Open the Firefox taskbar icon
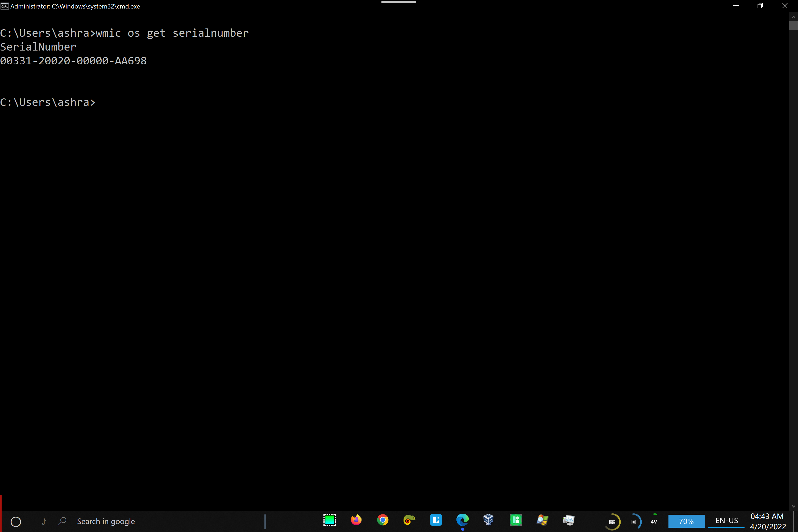Image resolution: width=798 pixels, height=532 pixels. 356,520
